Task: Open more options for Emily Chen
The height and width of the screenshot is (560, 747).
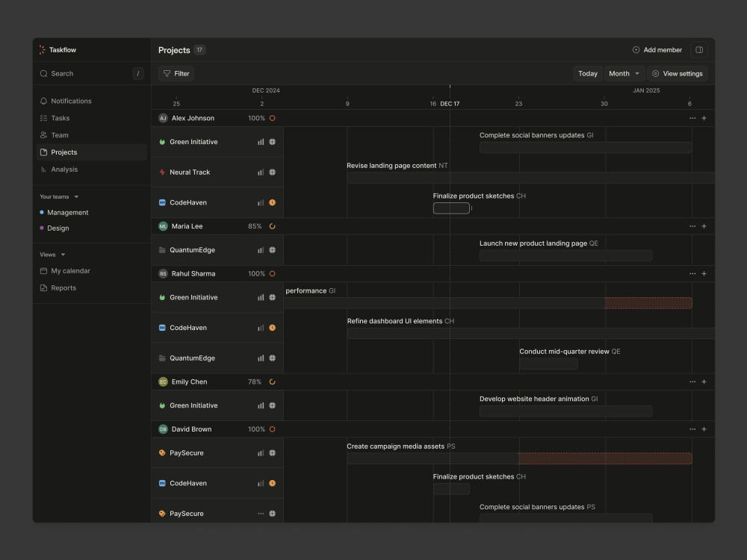Action: 692,382
